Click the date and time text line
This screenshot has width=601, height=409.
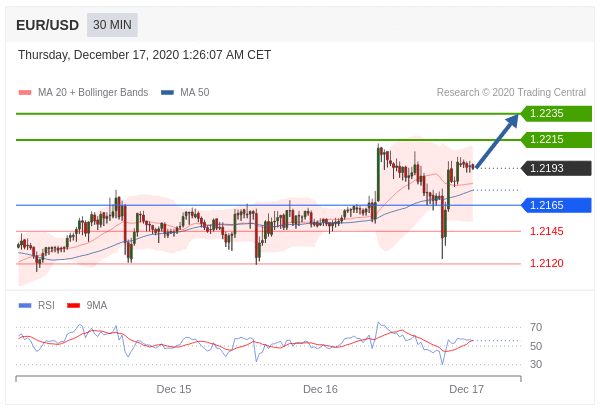pos(145,55)
